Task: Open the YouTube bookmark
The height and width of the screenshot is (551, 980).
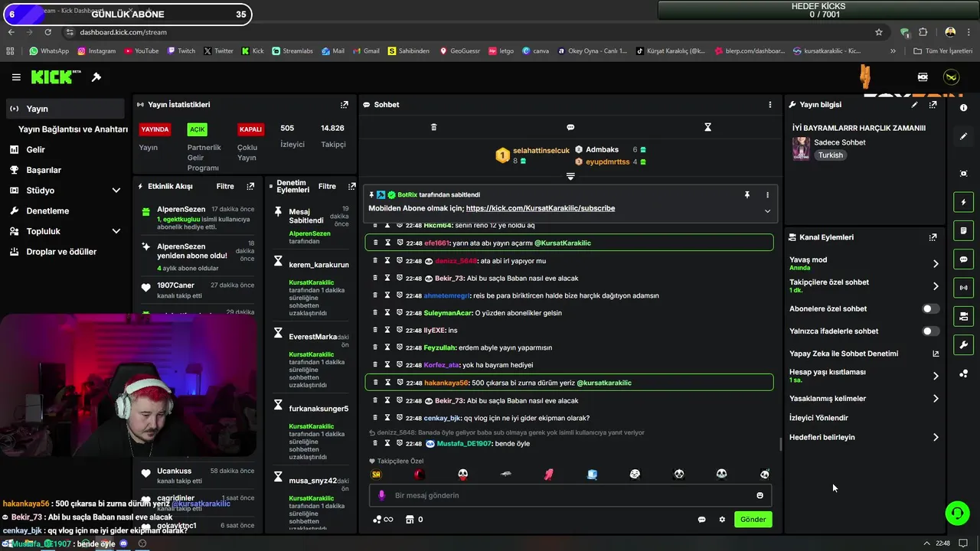Action: (x=141, y=51)
